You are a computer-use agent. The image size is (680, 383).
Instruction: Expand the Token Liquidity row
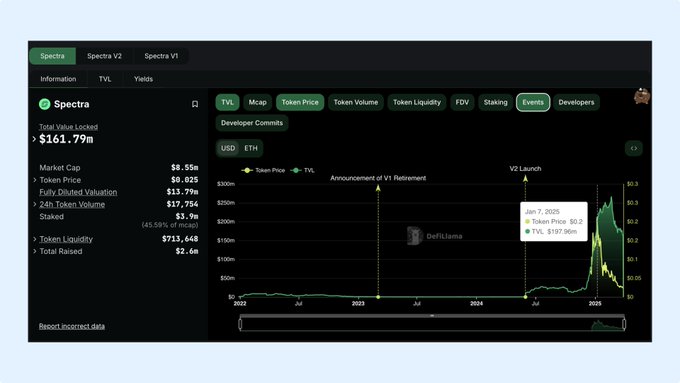pos(35,239)
